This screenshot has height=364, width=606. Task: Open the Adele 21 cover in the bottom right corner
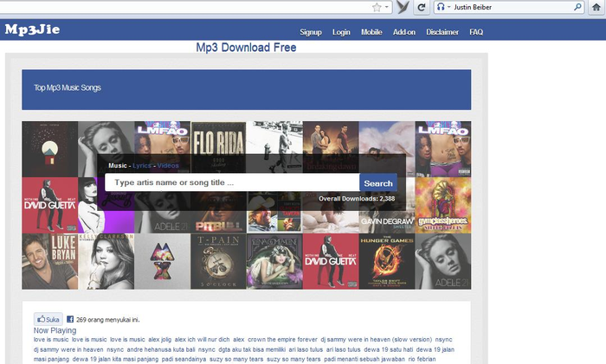tap(443, 261)
